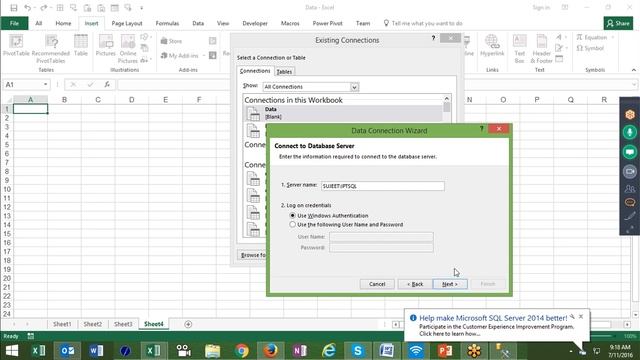
Task: Click the green microphone icon in side panel
Action: point(630,132)
